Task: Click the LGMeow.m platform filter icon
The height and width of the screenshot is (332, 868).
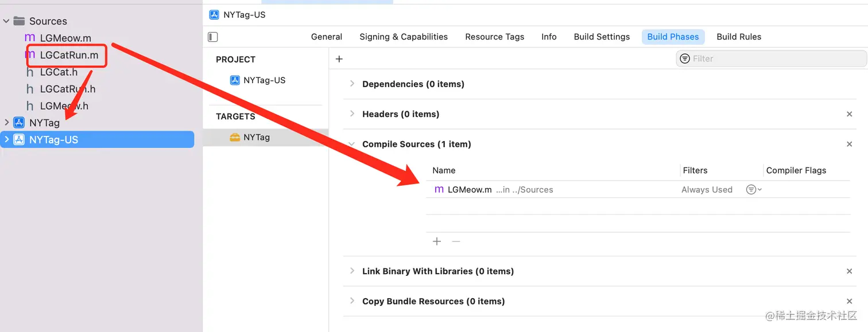Action: (x=753, y=190)
